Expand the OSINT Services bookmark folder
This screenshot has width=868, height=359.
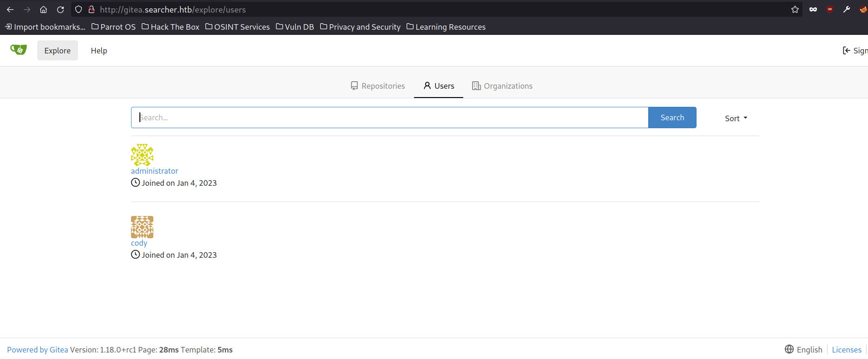(x=237, y=27)
